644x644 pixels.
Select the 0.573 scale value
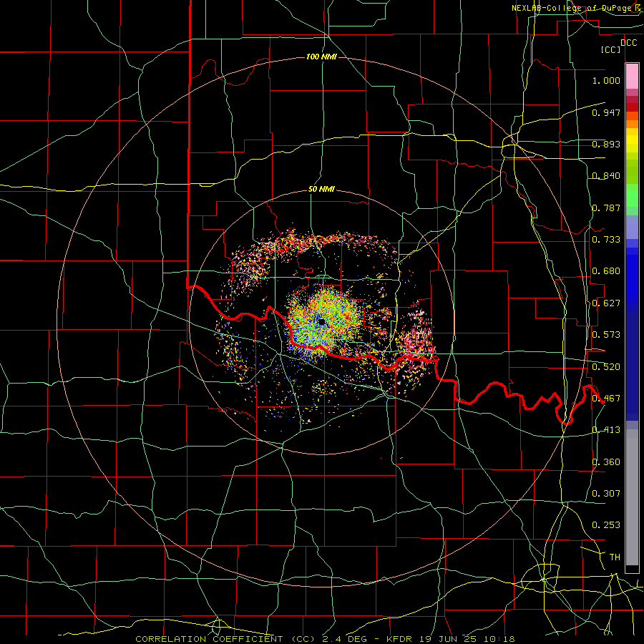pos(606,335)
